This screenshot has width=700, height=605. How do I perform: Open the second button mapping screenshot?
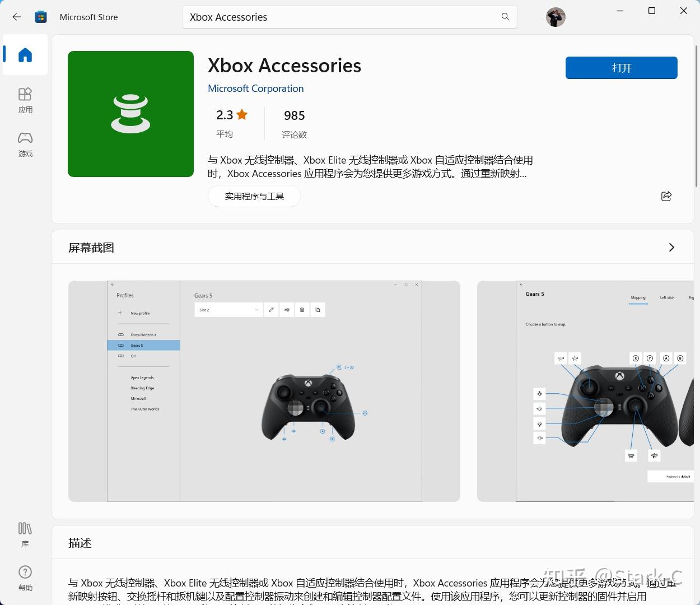coord(585,391)
